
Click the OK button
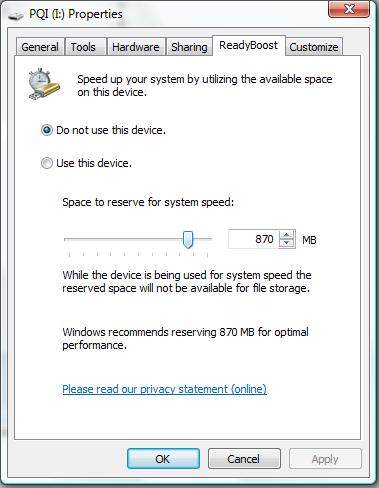(163, 459)
